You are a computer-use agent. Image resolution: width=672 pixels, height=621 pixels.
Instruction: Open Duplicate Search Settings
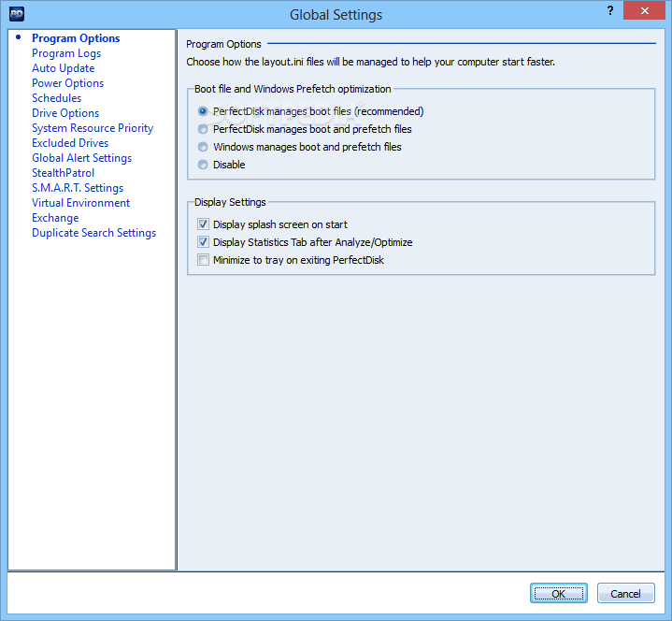coord(93,233)
